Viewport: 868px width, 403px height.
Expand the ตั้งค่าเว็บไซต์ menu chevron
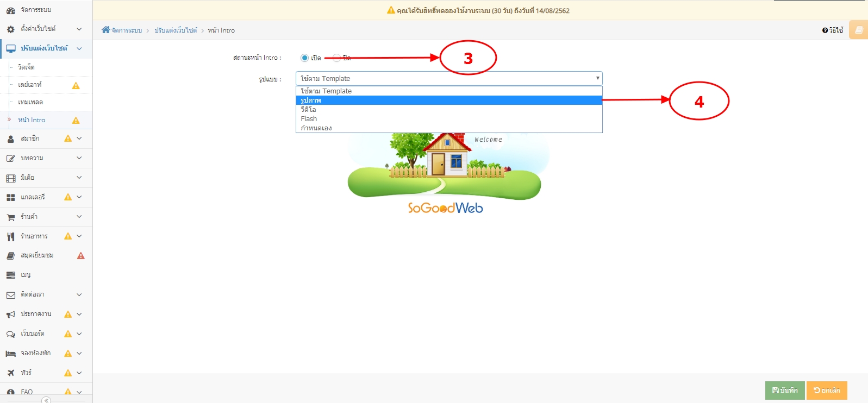79,29
